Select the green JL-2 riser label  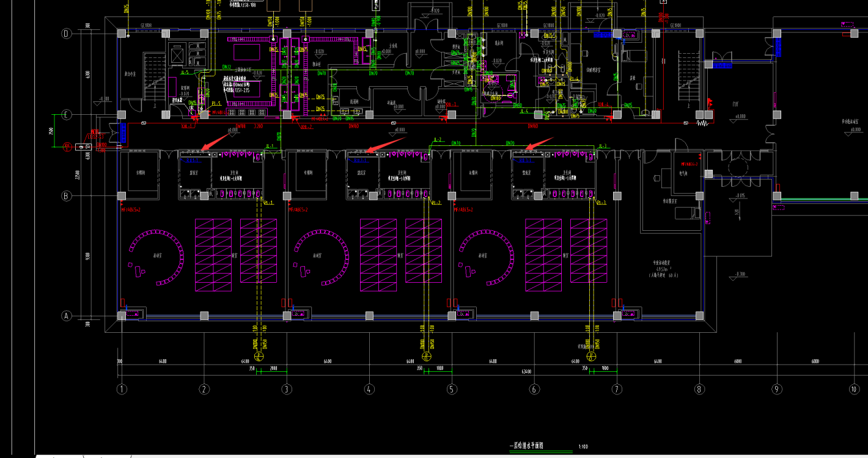click(437, 140)
